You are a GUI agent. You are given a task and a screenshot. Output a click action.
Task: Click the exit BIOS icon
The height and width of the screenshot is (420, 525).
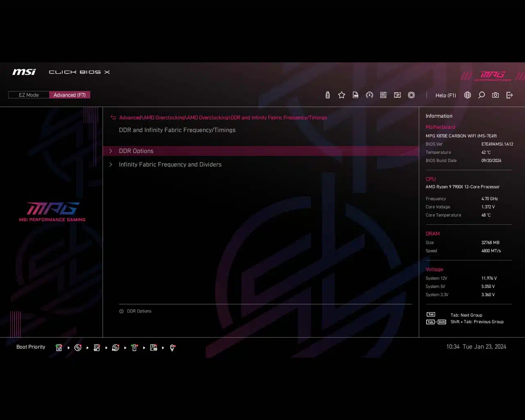coord(509,95)
